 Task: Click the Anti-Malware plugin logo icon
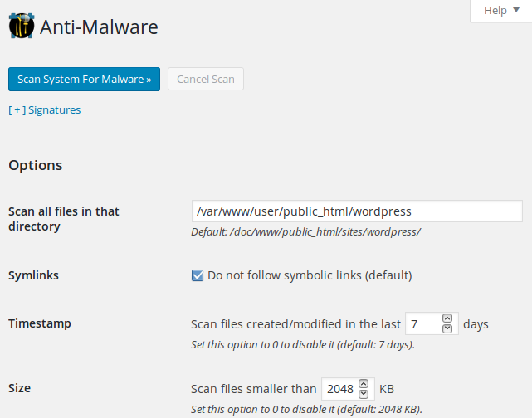point(22,26)
